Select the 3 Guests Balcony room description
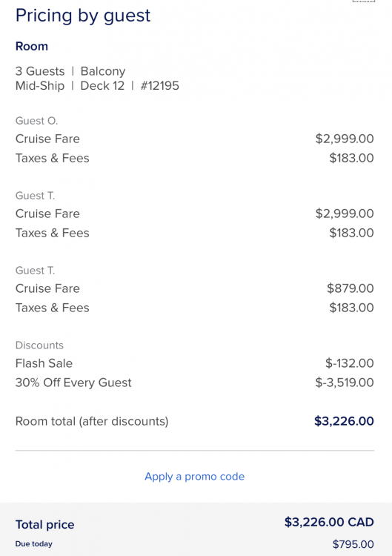 [x=70, y=71]
